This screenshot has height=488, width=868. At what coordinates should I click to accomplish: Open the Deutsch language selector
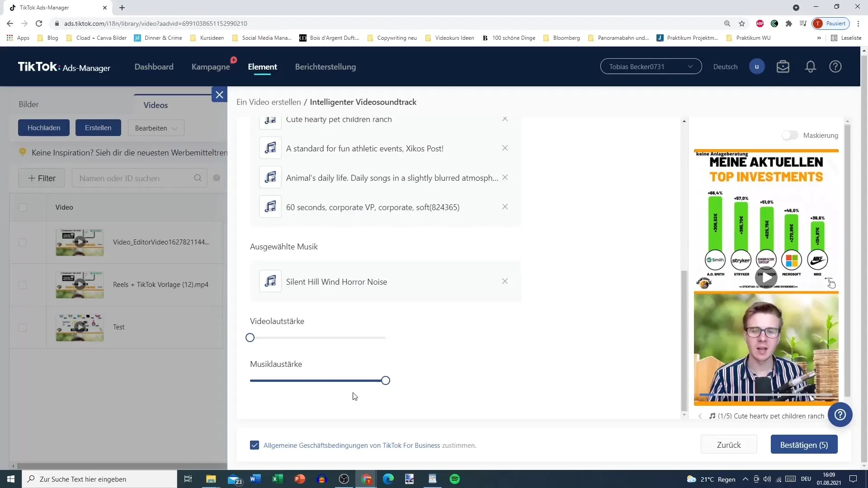coord(725,67)
